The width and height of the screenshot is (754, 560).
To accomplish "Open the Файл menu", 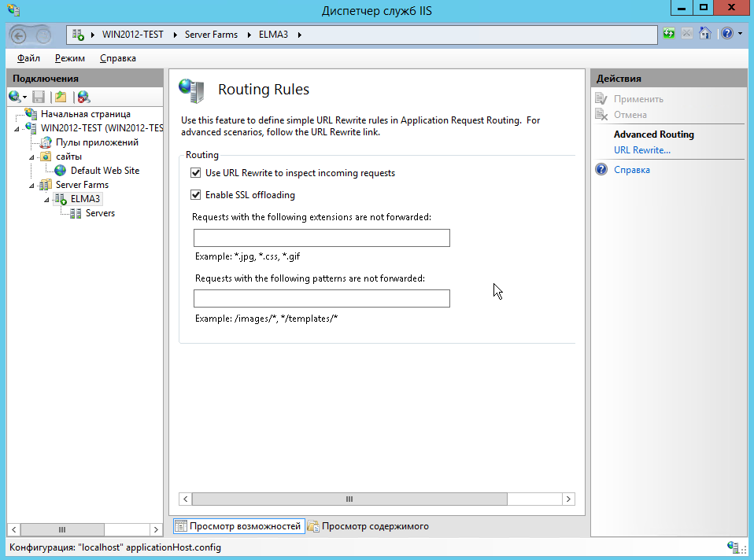I will [x=28, y=58].
